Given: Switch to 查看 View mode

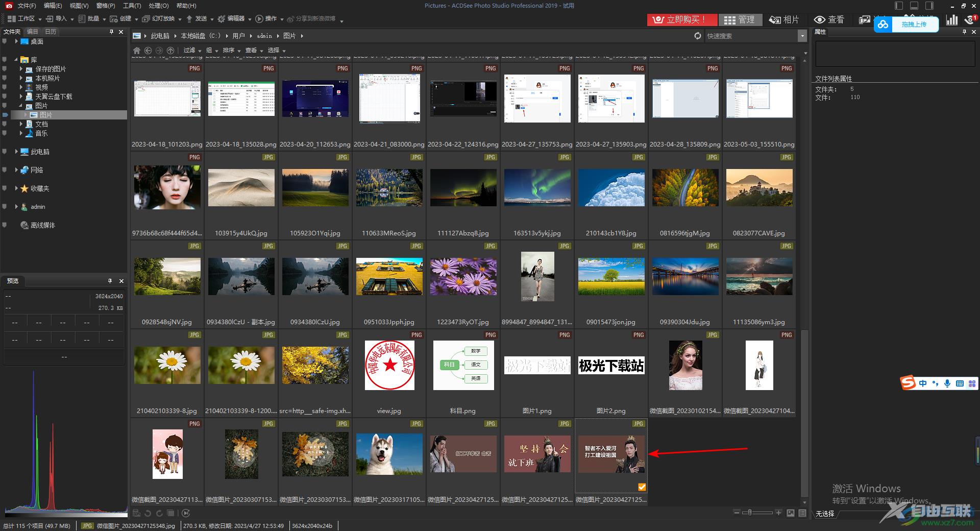Looking at the screenshot, I should [x=829, y=19].
